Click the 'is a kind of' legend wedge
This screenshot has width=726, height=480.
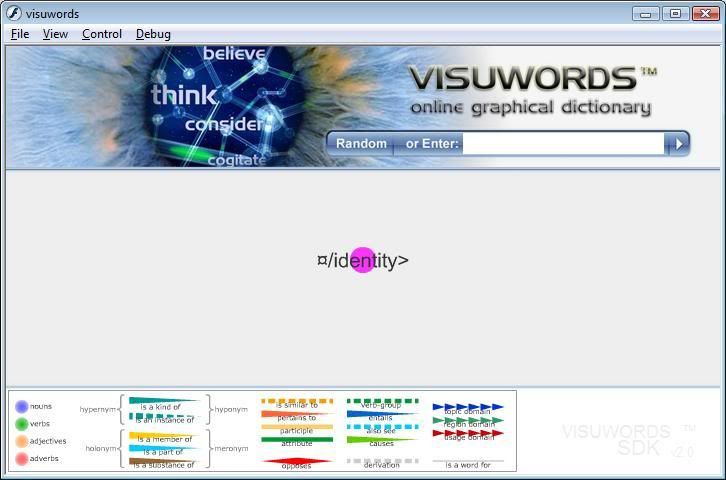(x=163, y=400)
